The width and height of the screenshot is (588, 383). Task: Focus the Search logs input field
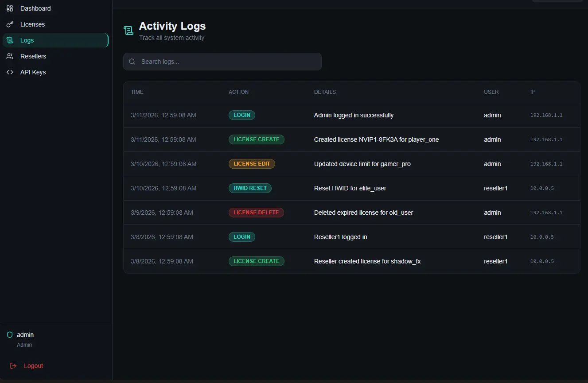[222, 62]
